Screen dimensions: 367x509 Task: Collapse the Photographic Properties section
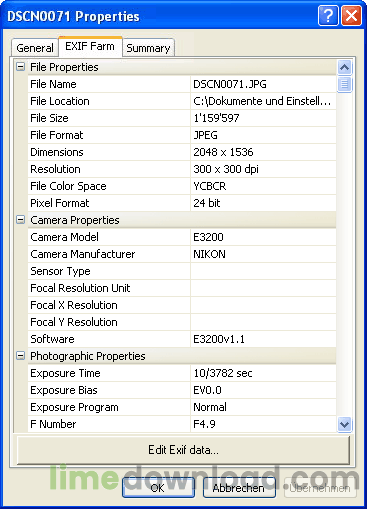coord(20,356)
